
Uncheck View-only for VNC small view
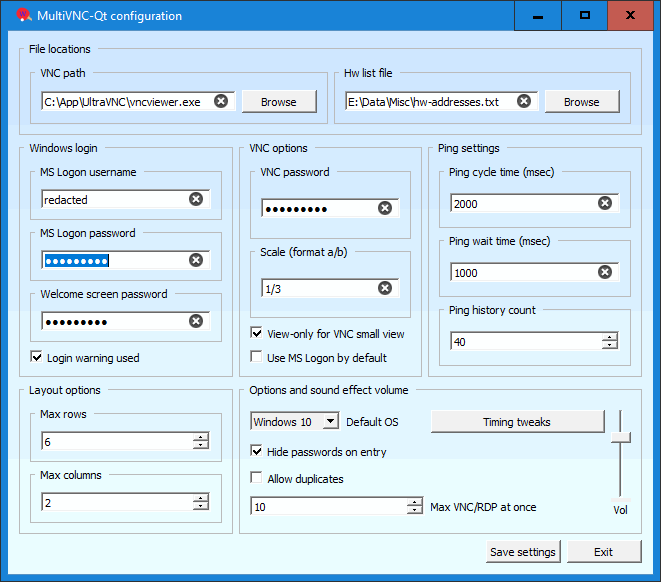[256, 333]
